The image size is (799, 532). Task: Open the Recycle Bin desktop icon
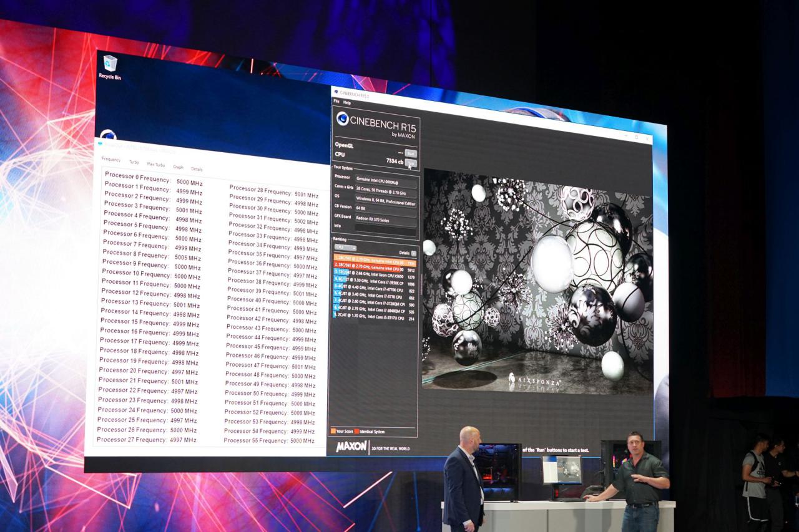[110, 67]
